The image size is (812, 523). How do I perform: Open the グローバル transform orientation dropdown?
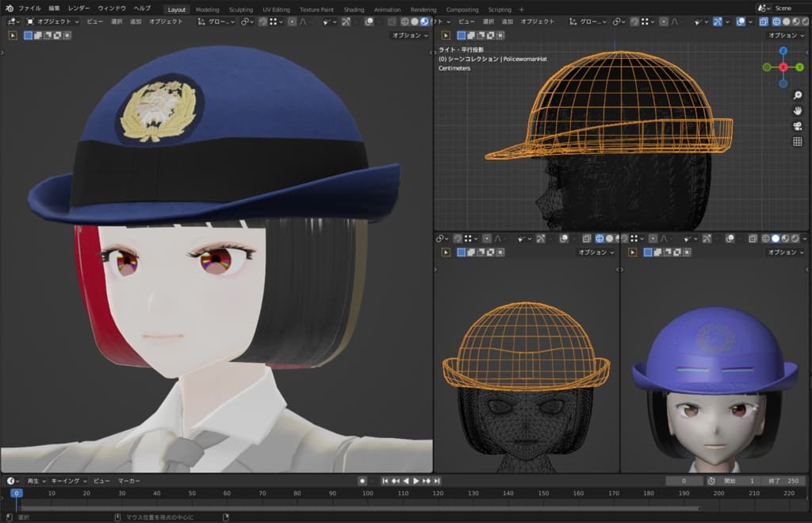222,21
